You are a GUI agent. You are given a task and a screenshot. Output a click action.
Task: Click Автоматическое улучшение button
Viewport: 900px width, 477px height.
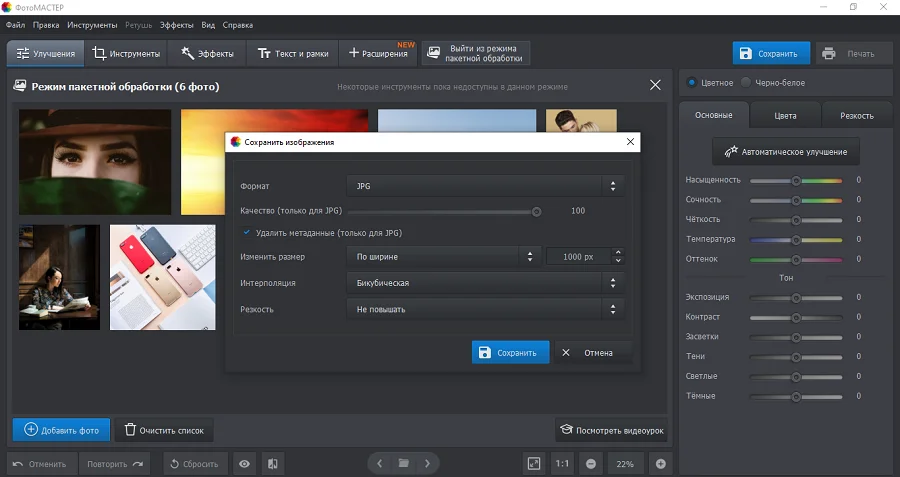(785, 152)
